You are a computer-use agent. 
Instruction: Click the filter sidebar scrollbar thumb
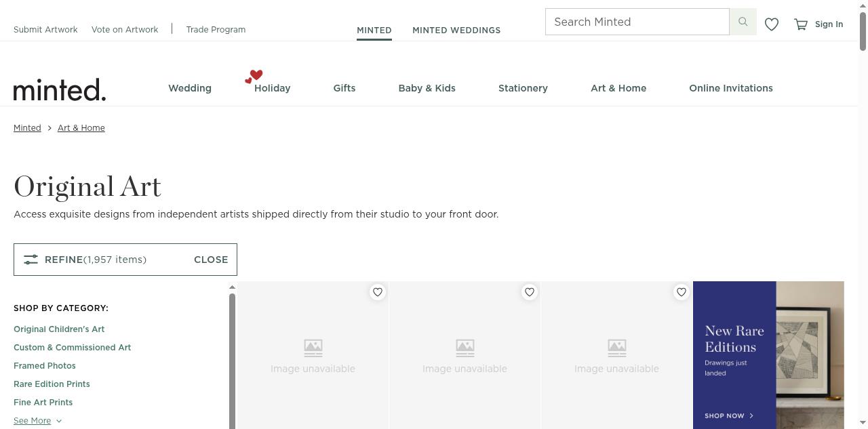click(232, 361)
